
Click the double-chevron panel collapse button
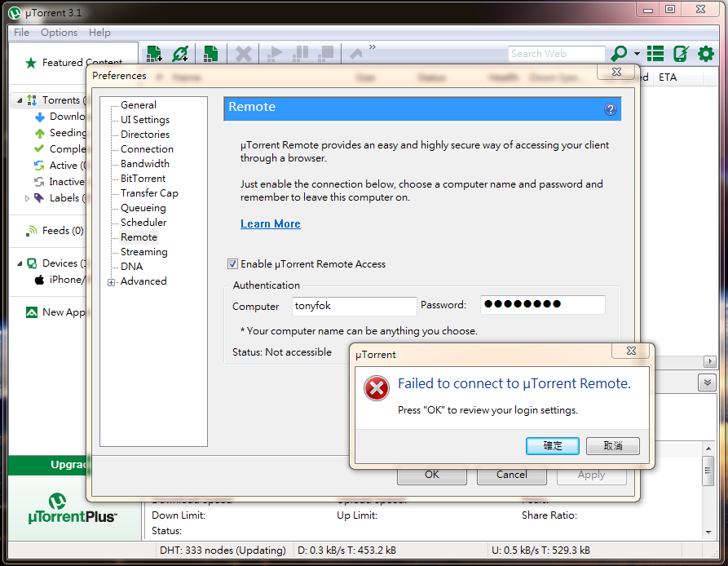point(707,382)
